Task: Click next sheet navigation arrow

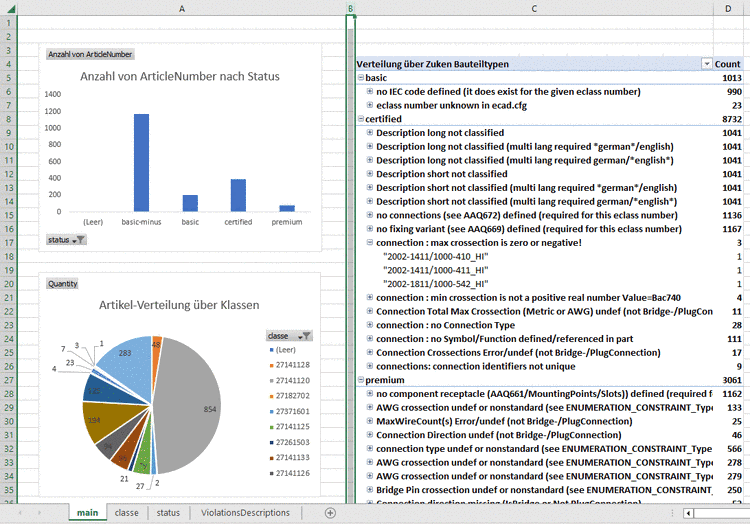Action: (x=39, y=513)
